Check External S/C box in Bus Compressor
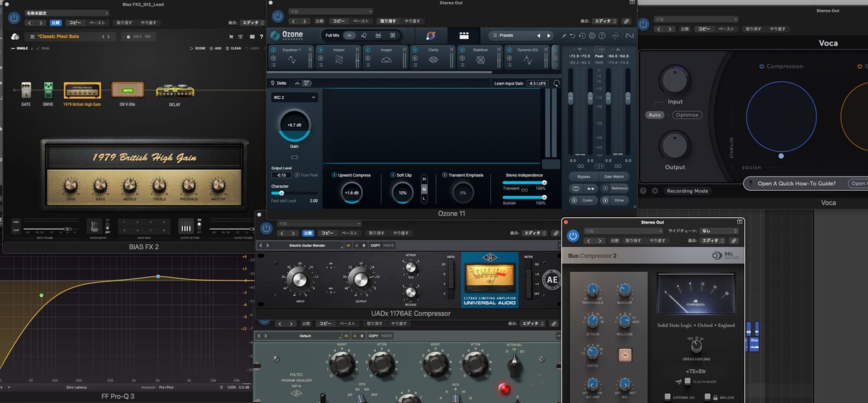 click(667, 397)
